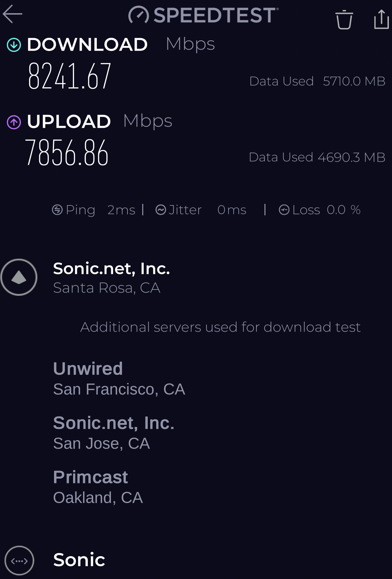Tap the back arrow icon
The width and height of the screenshot is (392, 579).
pyautogui.click(x=12, y=14)
